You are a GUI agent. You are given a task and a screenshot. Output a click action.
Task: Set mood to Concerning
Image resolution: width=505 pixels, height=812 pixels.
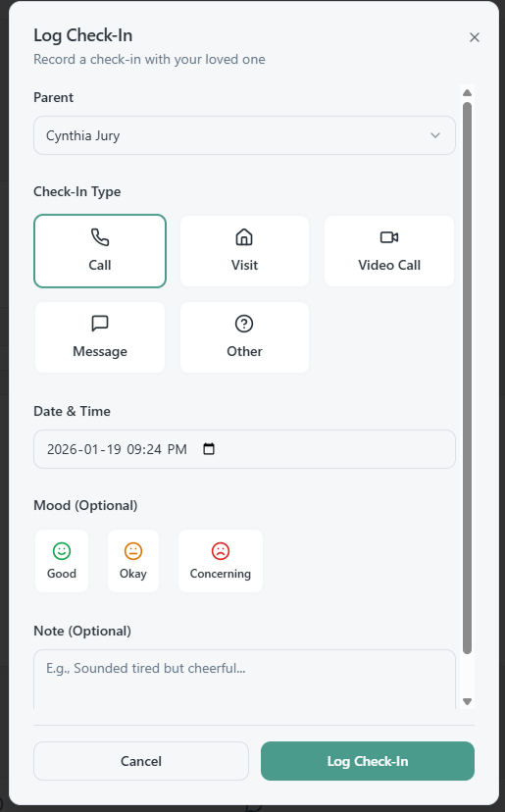pos(221,561)
